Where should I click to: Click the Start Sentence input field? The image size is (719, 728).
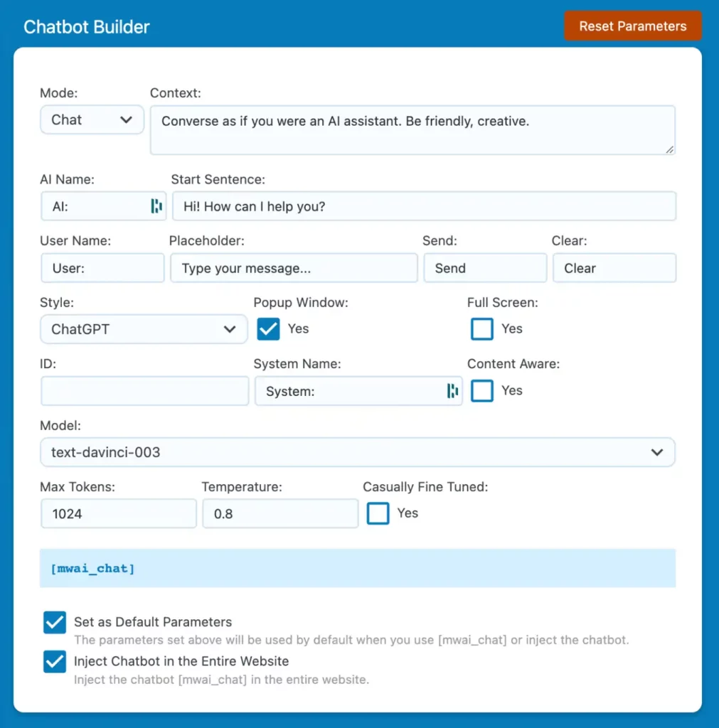(424, 206)
